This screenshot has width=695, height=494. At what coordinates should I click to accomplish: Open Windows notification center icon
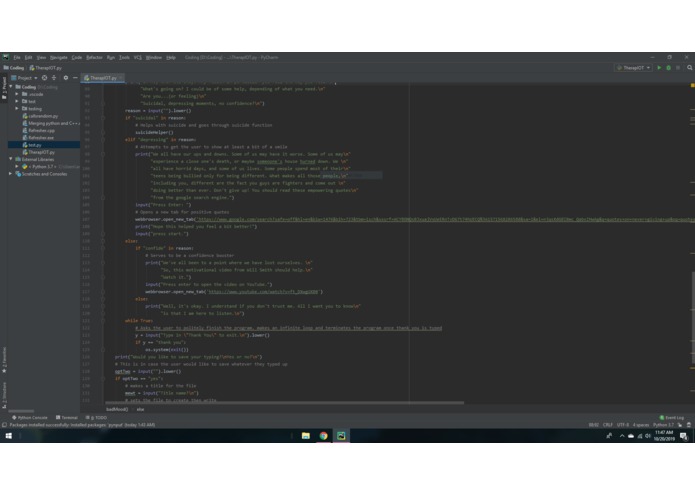(684, 436)
